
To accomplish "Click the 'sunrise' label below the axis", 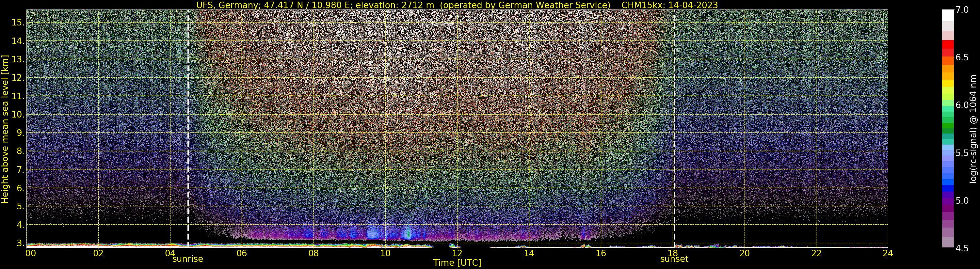I will point(187,259).
